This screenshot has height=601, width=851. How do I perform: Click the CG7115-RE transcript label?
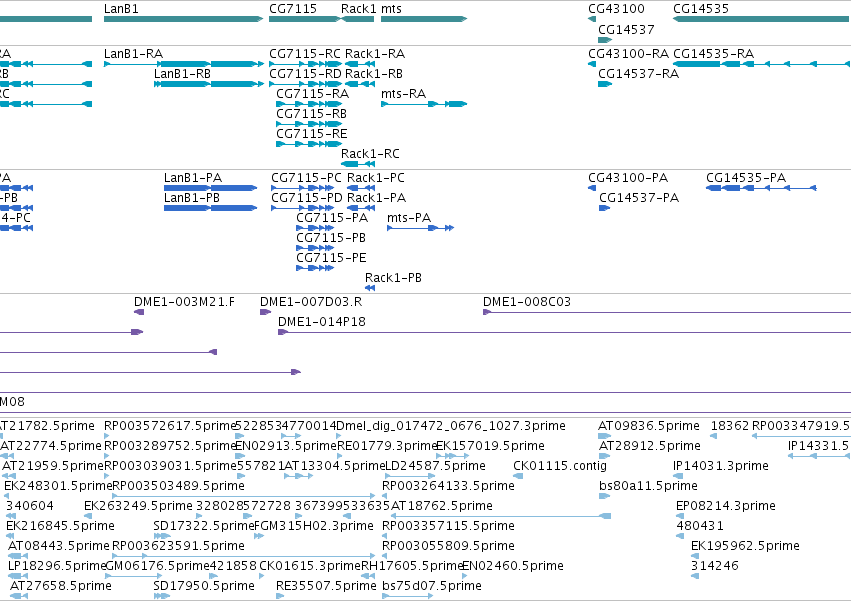coord(312,134)
